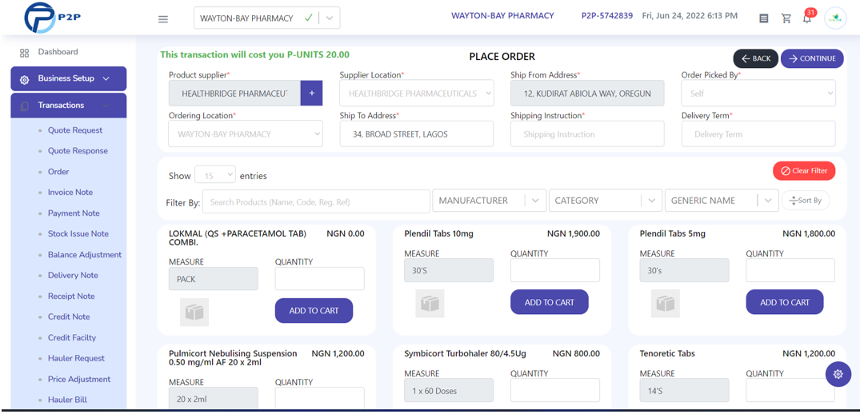Expand the Business Setup menu

click(69, 78)
